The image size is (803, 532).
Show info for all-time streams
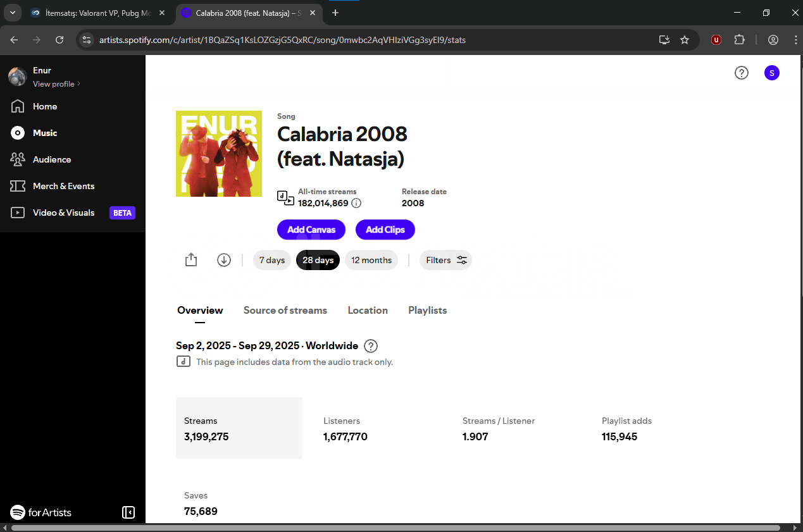356,203
